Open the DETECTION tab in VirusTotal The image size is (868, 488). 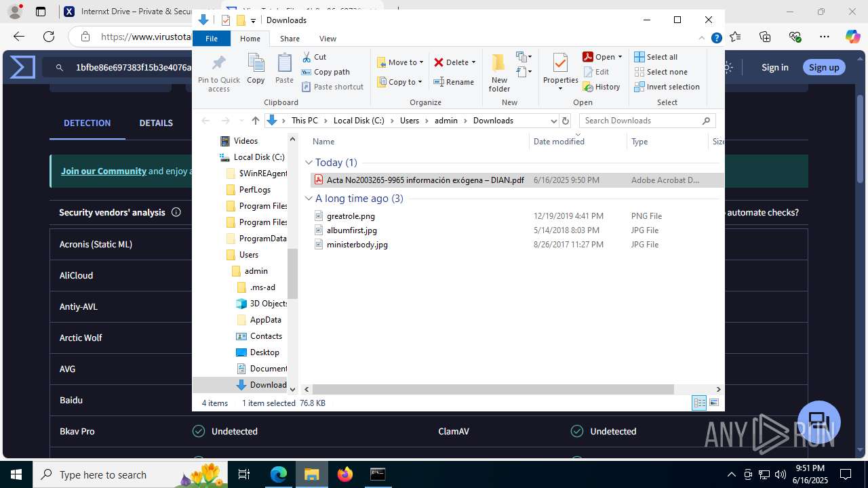tap(87, 123)
